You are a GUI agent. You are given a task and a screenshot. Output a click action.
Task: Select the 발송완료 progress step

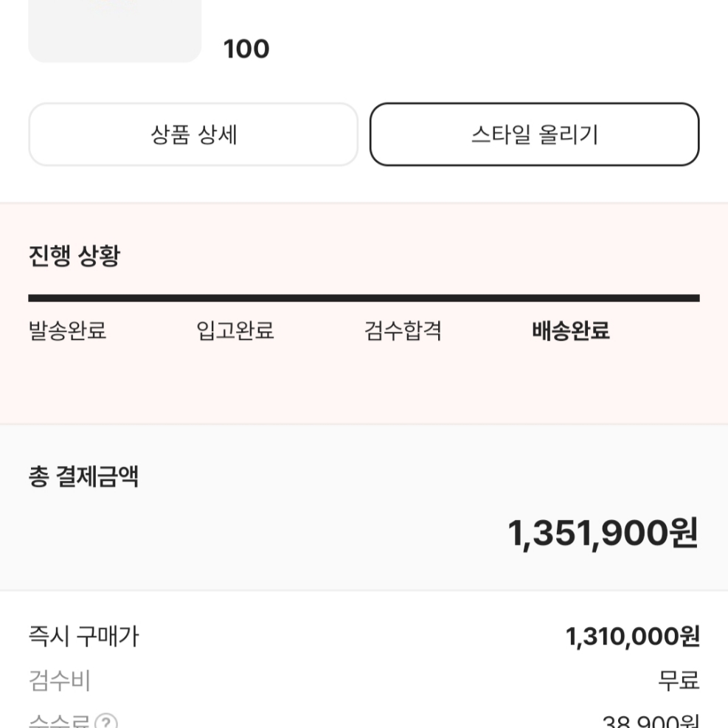tap(68, 330)
